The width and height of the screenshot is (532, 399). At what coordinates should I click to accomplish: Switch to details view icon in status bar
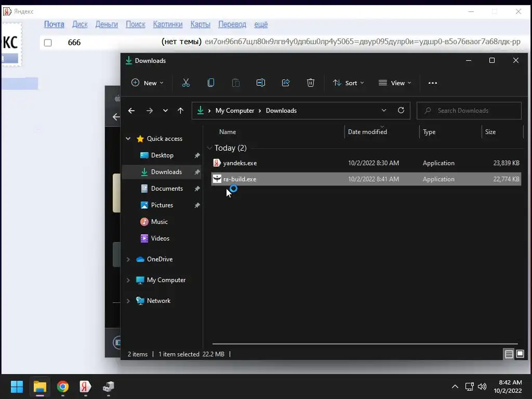tap(509, 354)
